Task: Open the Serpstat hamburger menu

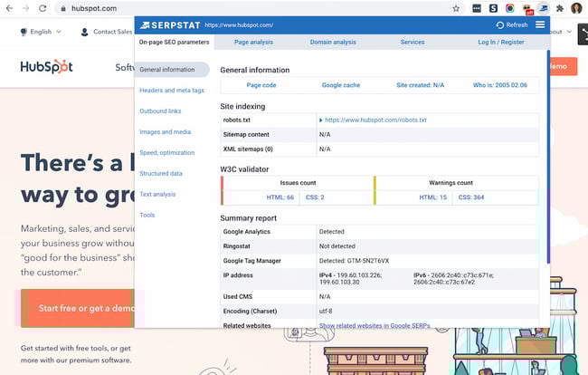Action: click(540, 24)
